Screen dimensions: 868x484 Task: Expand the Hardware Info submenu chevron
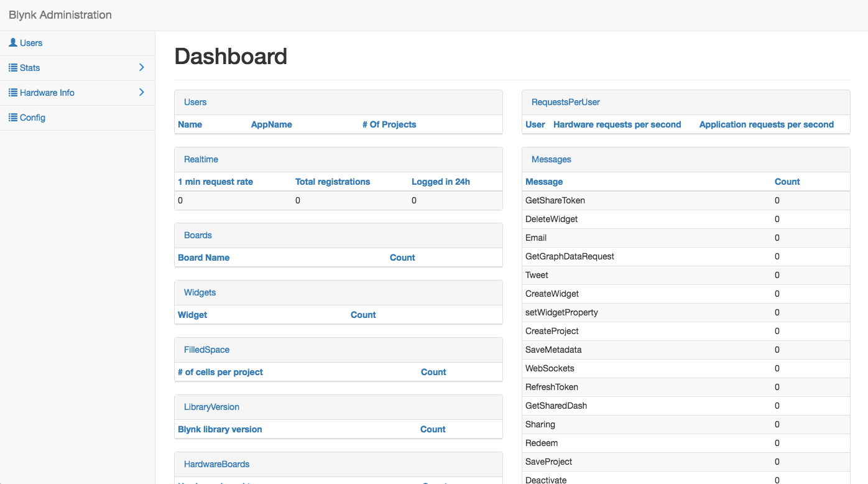click(141, 92)
